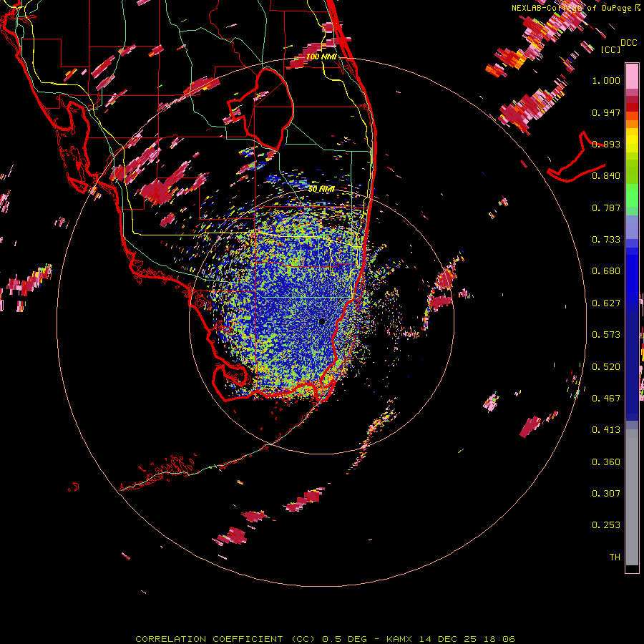The width and height of the screenshot is (644, 644).
Task: Select the 0.253 scale value
Action: click(x=606, y=525)
